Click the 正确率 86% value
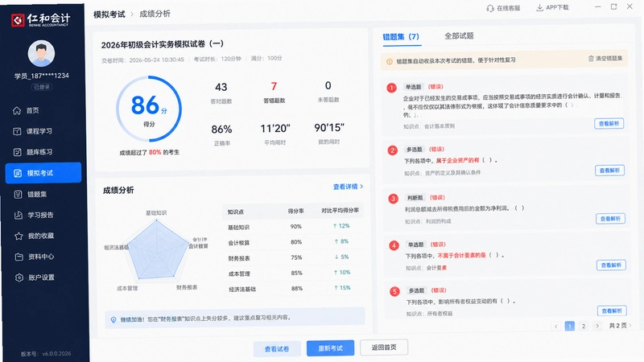Viewport: 644px width, 362px height. [x=222, y=130]
